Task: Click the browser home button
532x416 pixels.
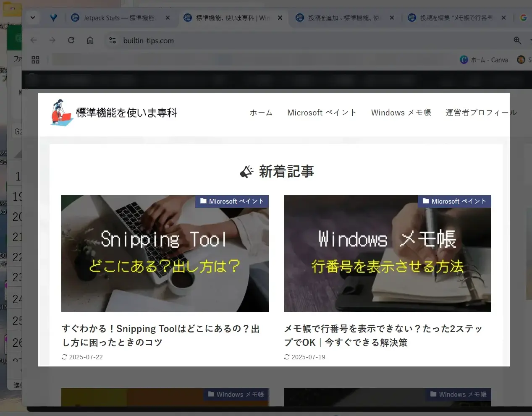Action: [90, 40]
